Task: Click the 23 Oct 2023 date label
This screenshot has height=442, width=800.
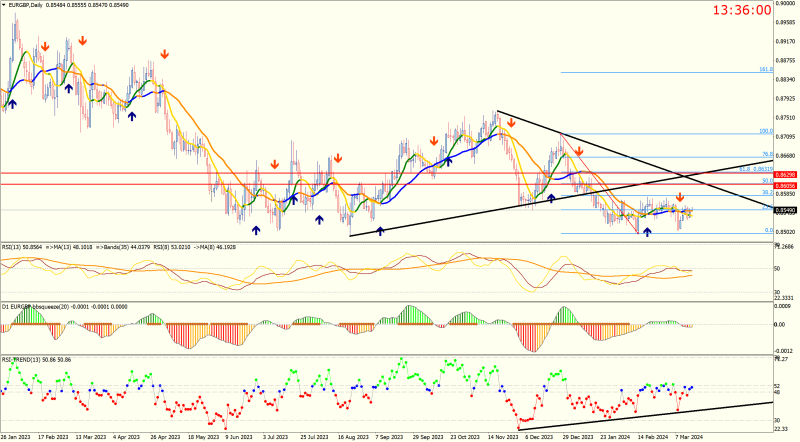Action: pyautogui.click(x=465, y=437)
